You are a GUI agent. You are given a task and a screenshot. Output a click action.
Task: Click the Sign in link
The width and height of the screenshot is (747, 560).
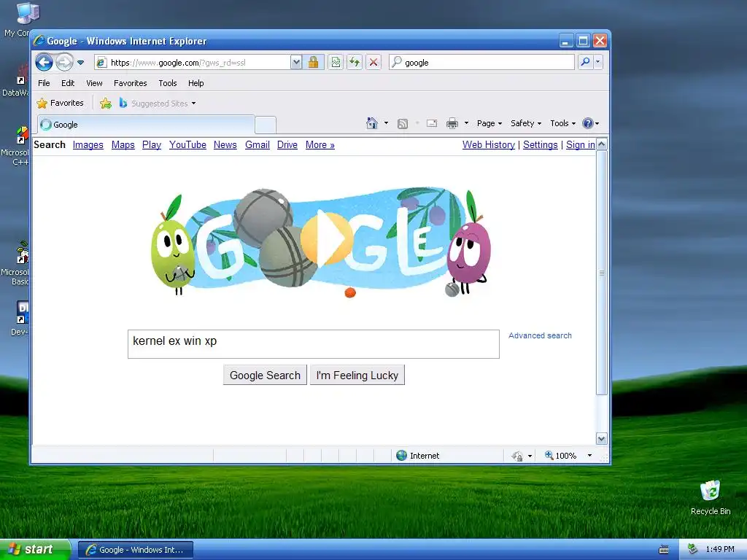click(x=580, y=145)
